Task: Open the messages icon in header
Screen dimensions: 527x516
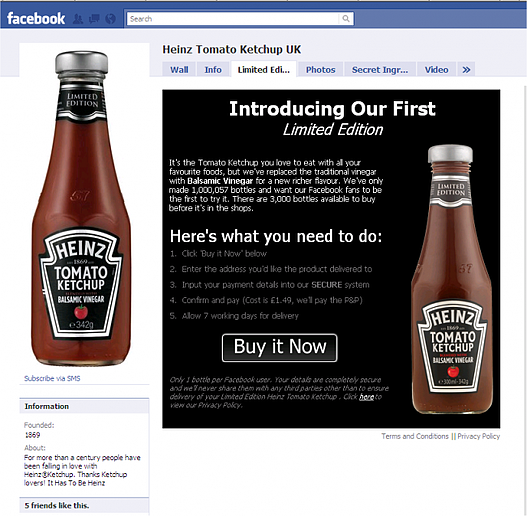Action: (94, 19)
